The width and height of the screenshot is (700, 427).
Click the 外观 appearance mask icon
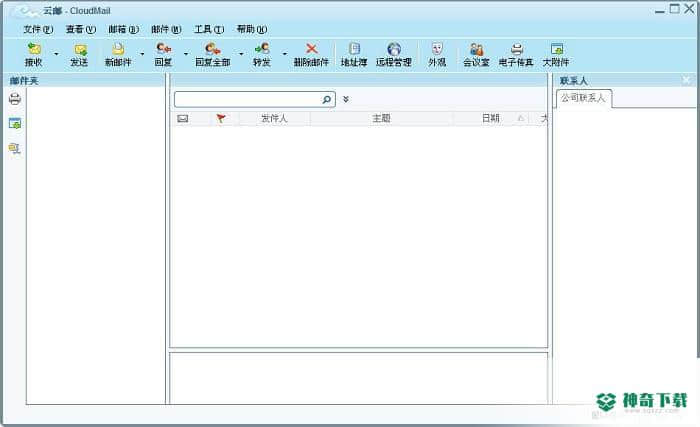coord(437,48)
